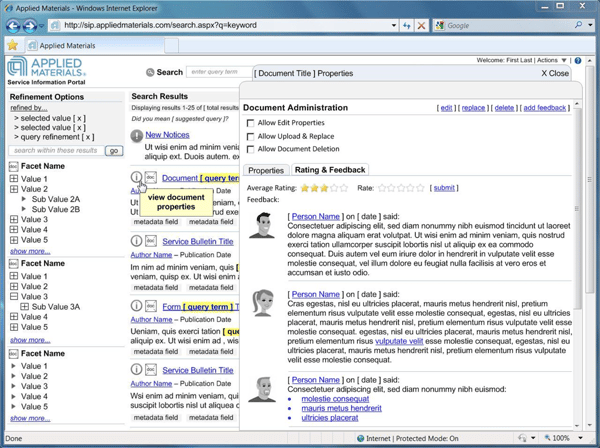Expand Value 1 arrow in third facet

coord(13,366)
